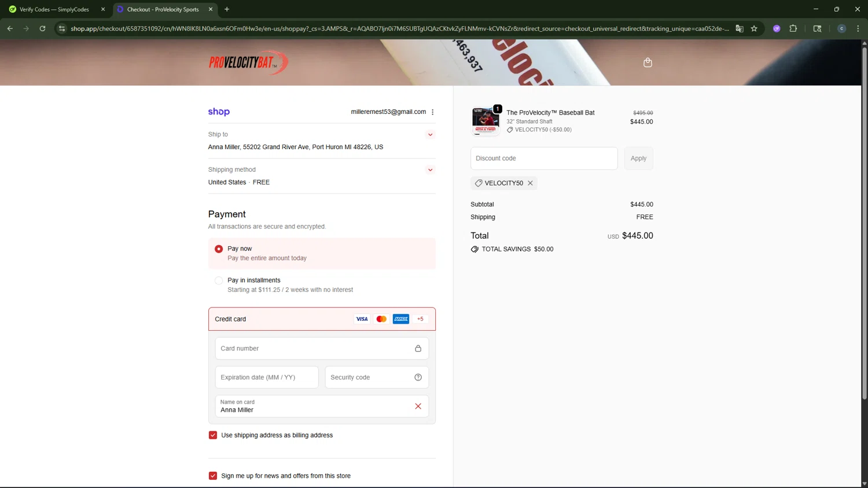Viewport: 868px width, 488px height.
Task: Click the Visa card icon
Action: point(362,319)
